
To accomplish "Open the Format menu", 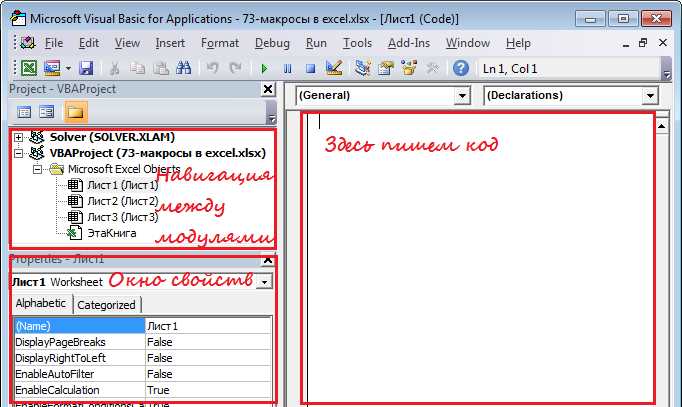I will [x=220, y=43].
